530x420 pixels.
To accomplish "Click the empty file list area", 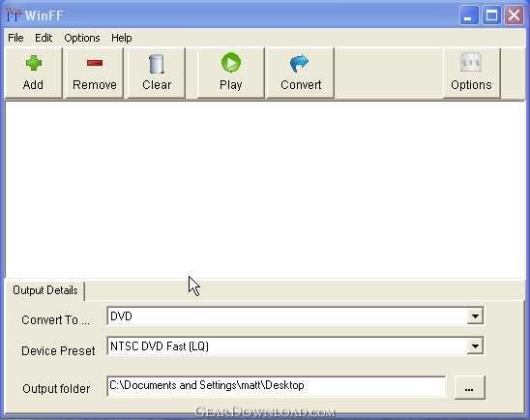I will [265, 190].
